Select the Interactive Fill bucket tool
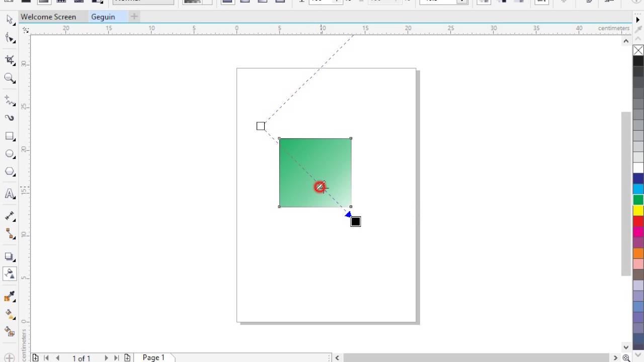 tap(10, 314)
